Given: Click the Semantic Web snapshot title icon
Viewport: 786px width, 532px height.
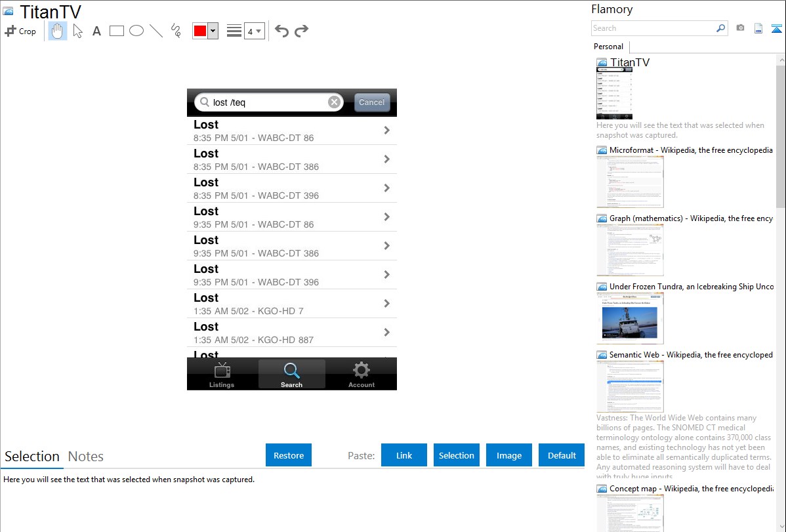Looking at the screenshot, I should (602, 355).
